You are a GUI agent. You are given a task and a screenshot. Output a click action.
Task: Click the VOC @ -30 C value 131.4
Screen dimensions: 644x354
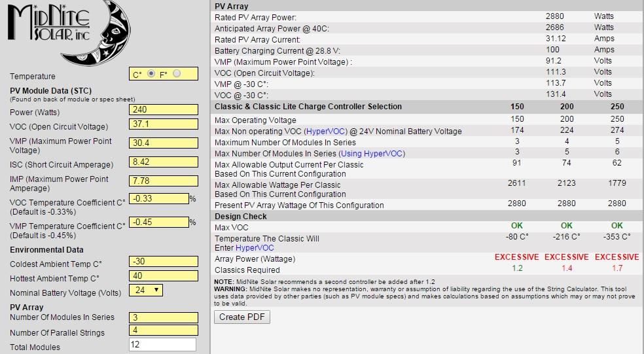click(556, 94)
